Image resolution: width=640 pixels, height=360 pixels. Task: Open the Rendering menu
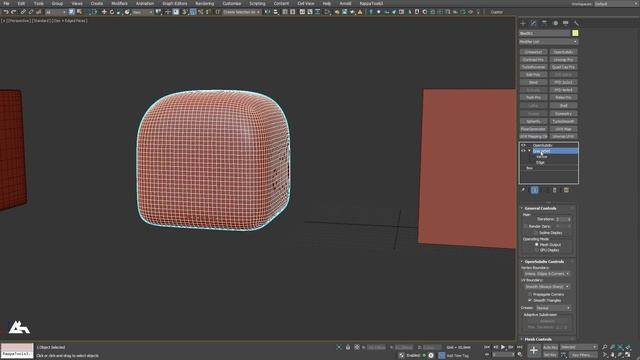(x=204, y=3)
